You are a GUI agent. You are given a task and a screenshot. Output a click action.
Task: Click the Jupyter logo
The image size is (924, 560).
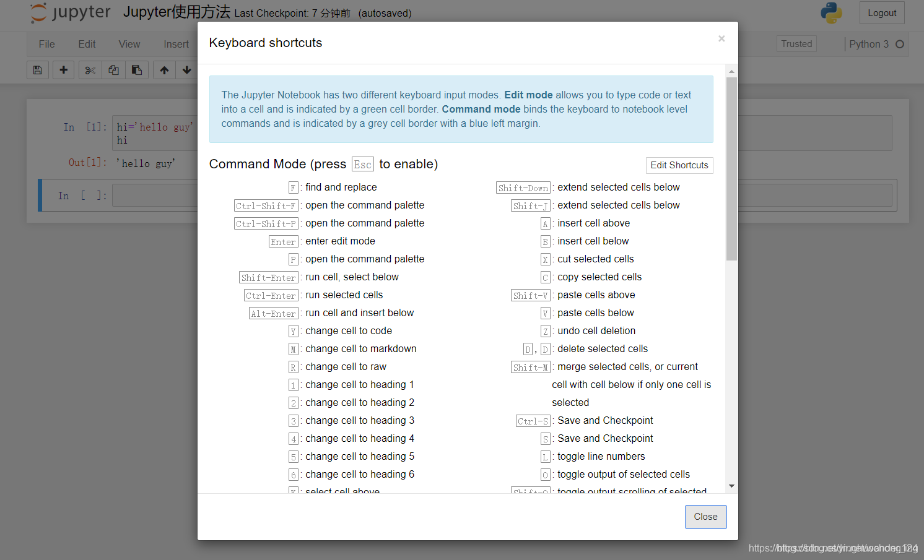71,12
